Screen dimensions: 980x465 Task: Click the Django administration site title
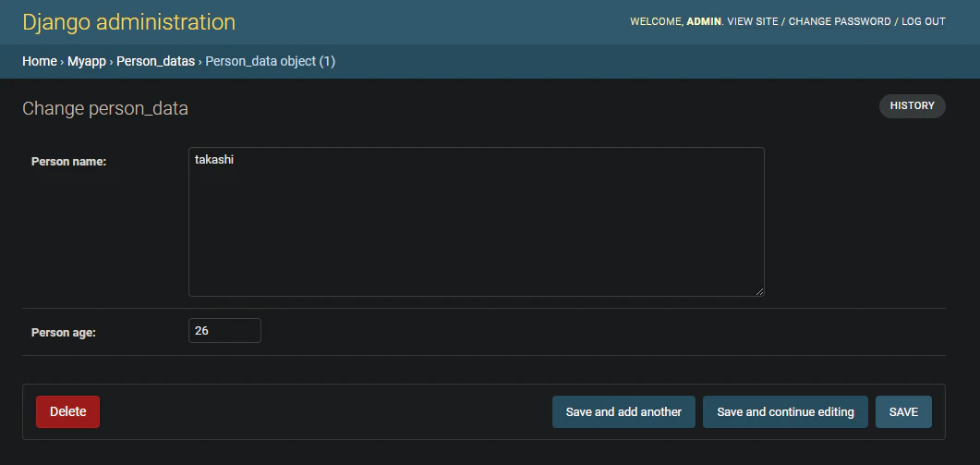[128, 22]
